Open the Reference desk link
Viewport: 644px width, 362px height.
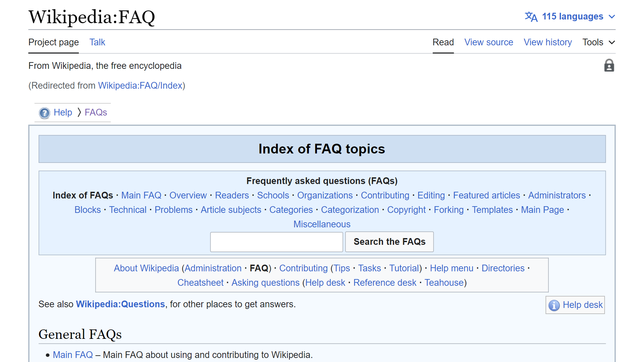pos(385,283)
